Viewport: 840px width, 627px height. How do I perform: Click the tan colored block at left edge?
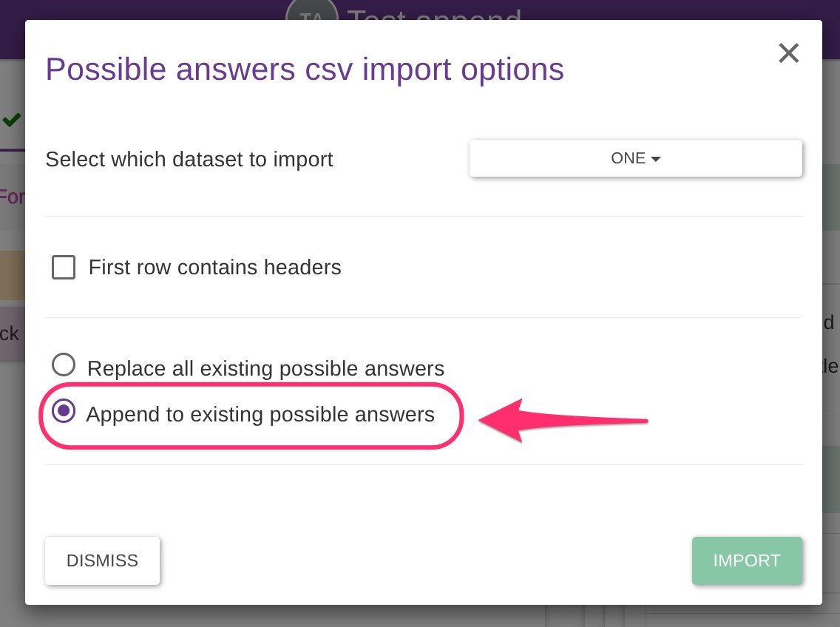tap(12, 275)
